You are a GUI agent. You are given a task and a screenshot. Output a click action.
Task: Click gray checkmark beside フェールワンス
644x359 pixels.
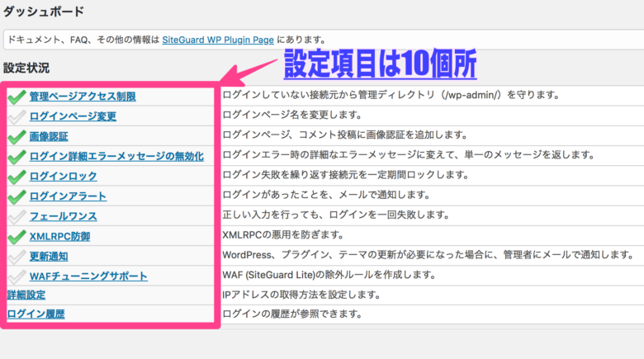tap(17, 217)
